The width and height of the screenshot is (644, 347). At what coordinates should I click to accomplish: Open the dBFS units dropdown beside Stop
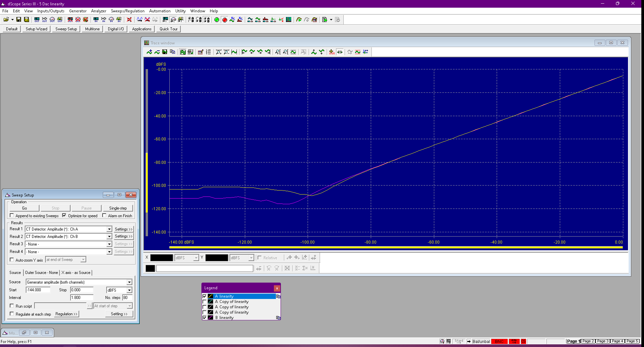[x=129, y=290]
